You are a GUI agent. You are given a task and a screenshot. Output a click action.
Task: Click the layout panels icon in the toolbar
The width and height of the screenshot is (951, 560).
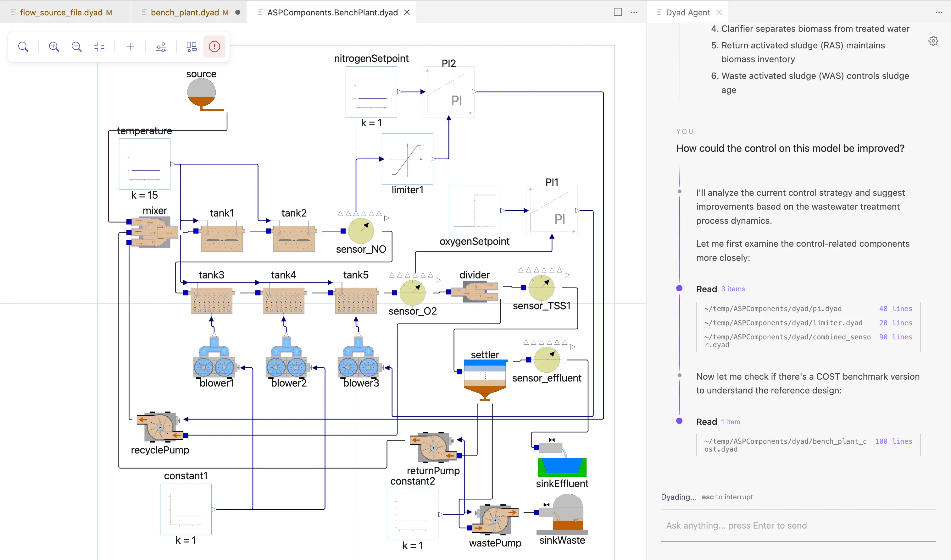(192, 47)
